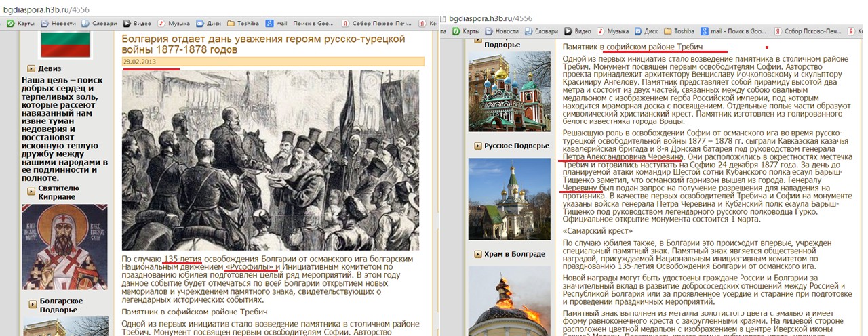Viewport: 868px width, 336px height.
Task: Open the Видео bookmark in left window
Action: (x=138, y=22)
